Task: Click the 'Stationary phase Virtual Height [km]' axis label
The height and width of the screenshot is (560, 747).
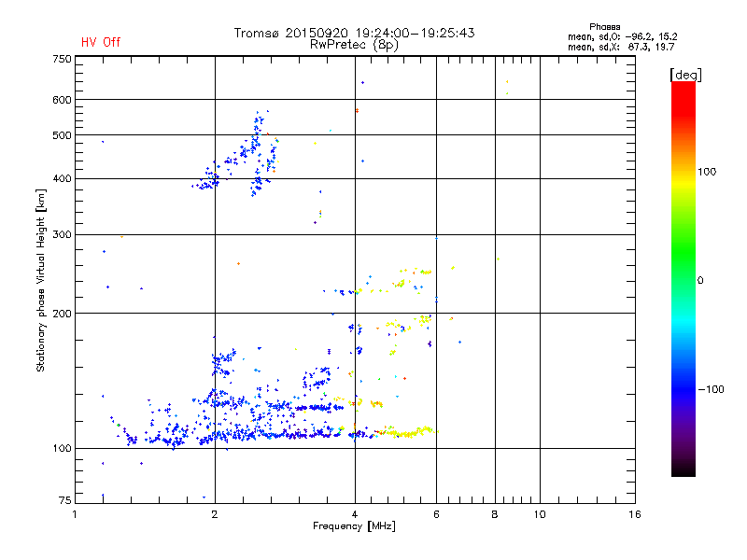Action: 41,280
